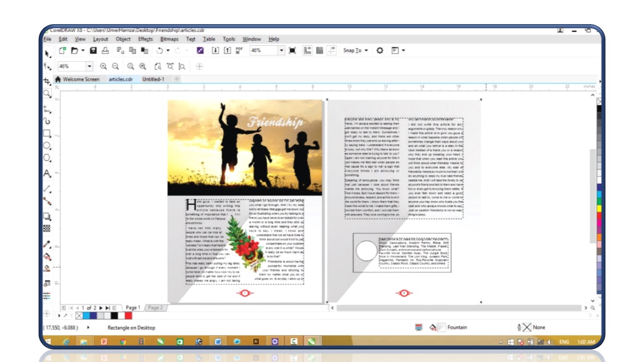Select the Freehand curve tool
644x362 pixels.
[x=47, y=109]
